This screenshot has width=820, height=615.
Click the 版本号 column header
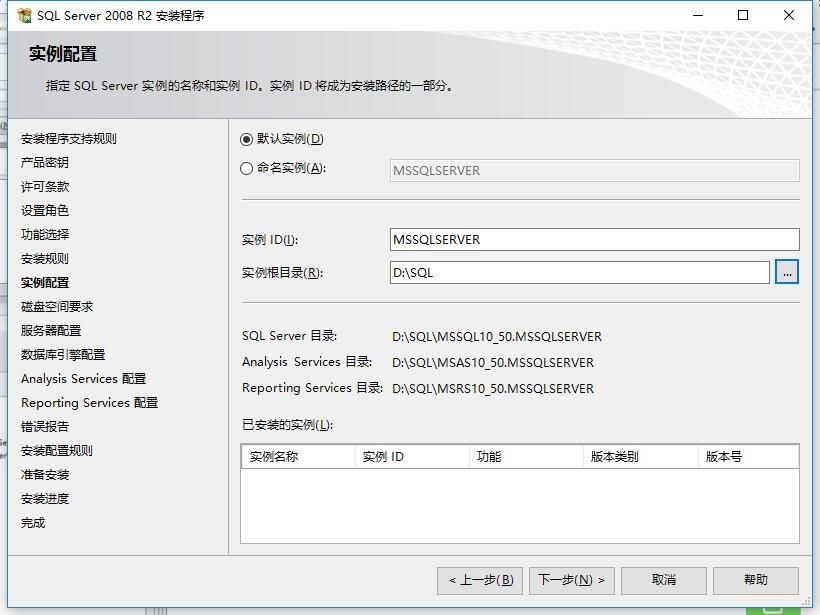[x=748, y=457]
